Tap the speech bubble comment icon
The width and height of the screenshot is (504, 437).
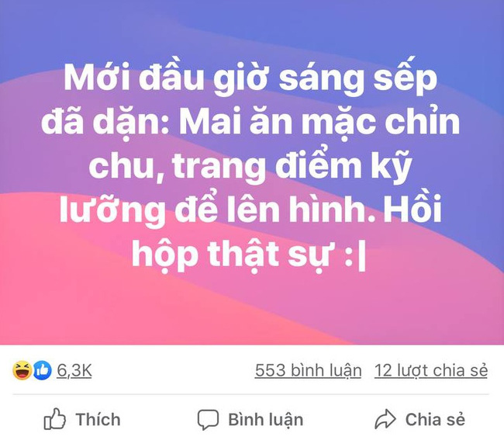[x=208, y=420]
